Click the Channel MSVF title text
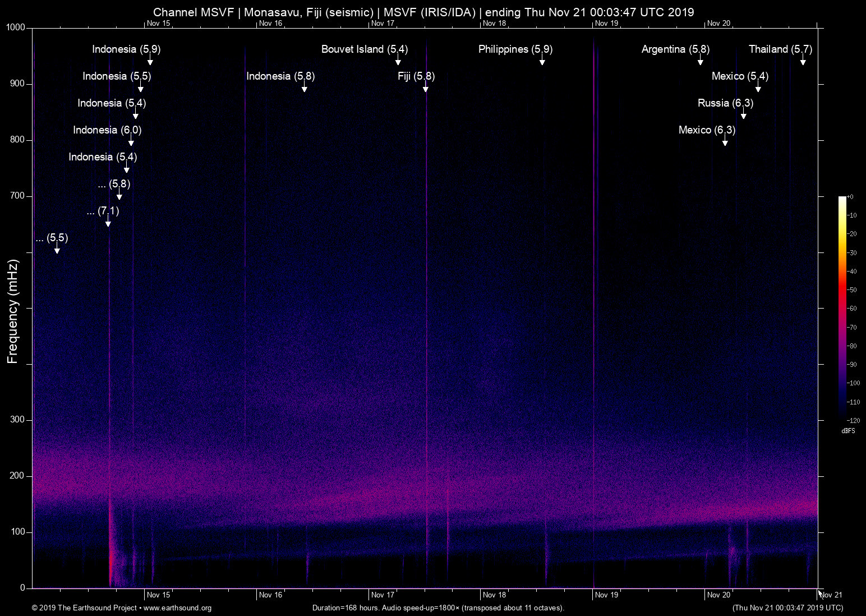Viewport: 866px width, 616px height. [424, 12]
